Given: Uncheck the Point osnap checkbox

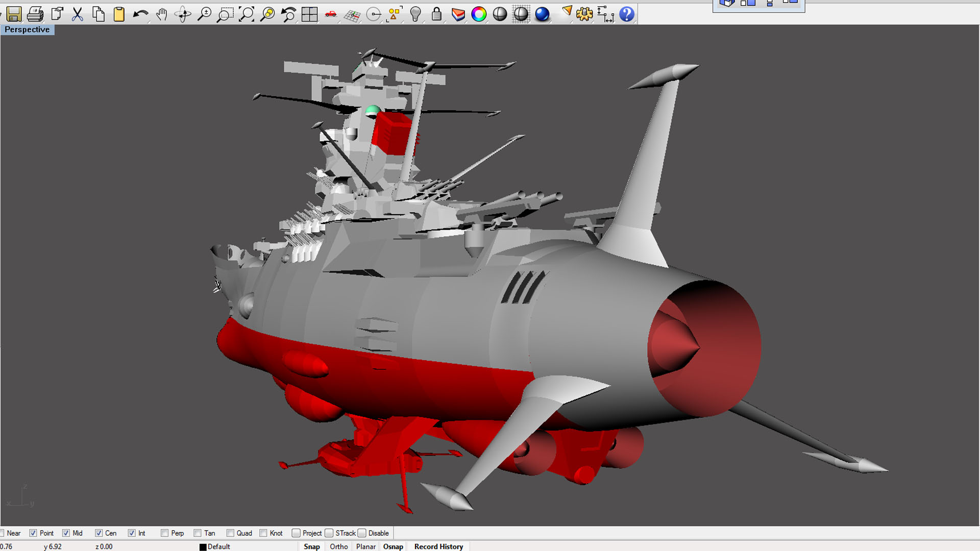Looking at the screenshot, I should [33, 533].
